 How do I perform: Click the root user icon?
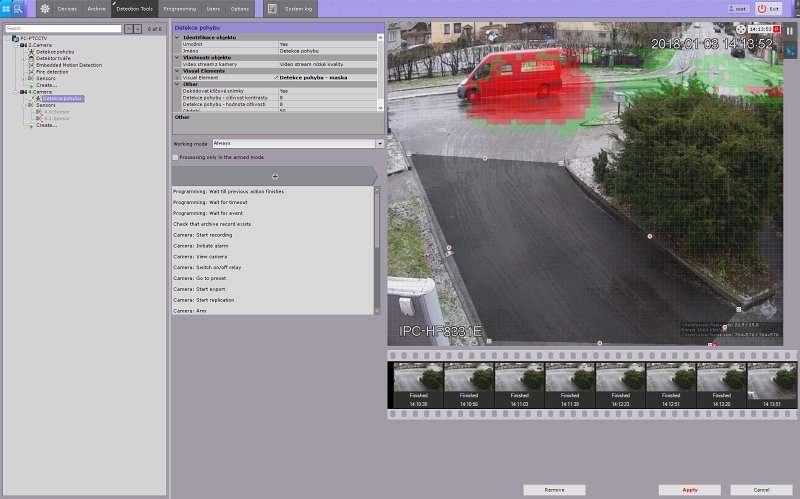(732, 8)
